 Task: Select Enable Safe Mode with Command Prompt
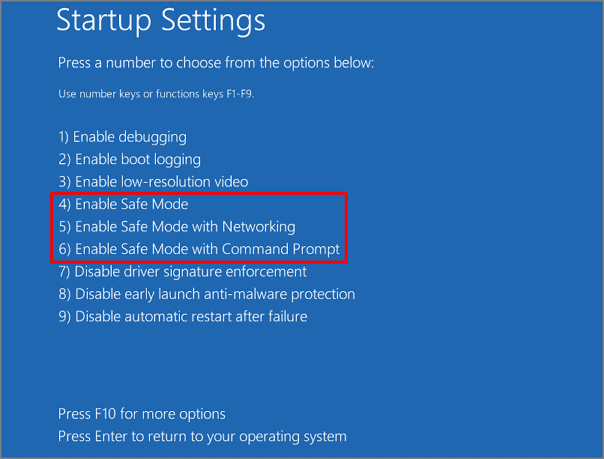click(199, 249)
